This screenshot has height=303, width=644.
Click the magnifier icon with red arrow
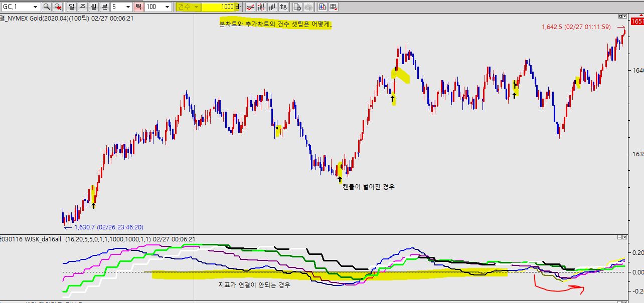click(x=58, y=7)
